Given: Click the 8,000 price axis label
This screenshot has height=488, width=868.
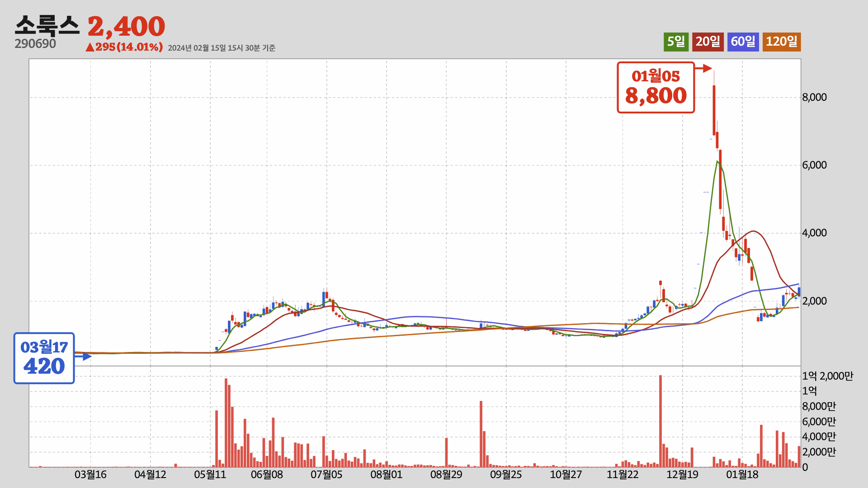Looking at the screenshot, I should coord(814,97).
